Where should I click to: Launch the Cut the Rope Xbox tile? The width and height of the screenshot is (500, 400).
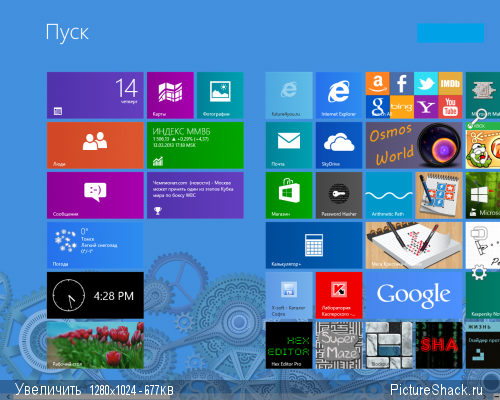[x=483, y=145]
